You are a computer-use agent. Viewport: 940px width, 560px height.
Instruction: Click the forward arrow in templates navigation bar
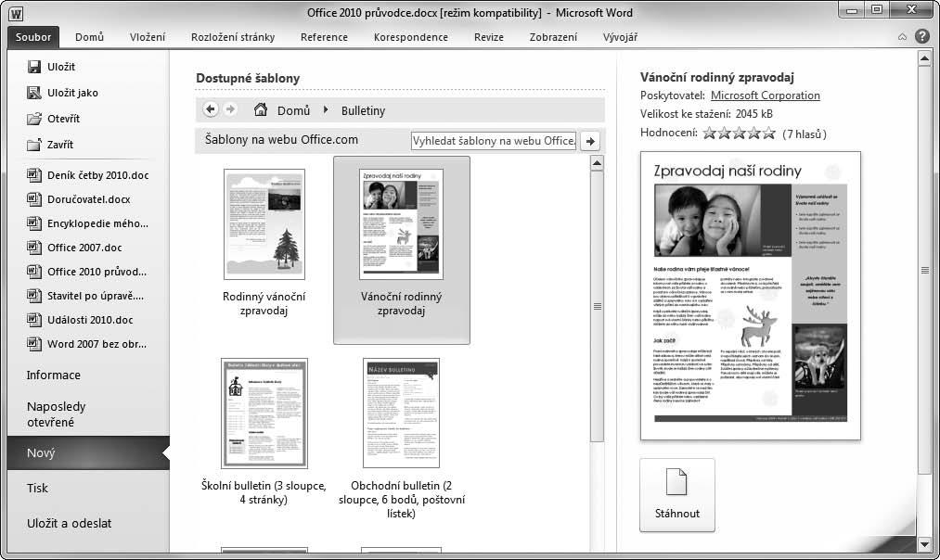tap(230, 109)
